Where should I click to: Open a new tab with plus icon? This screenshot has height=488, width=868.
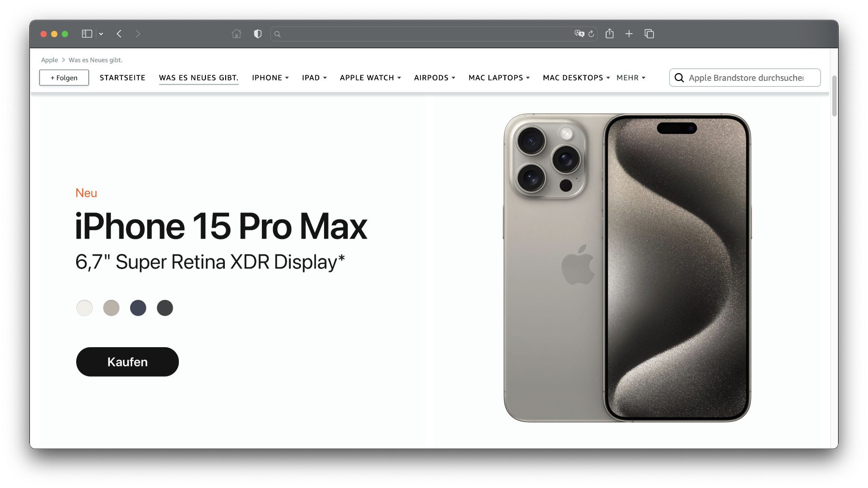[629, 34]
